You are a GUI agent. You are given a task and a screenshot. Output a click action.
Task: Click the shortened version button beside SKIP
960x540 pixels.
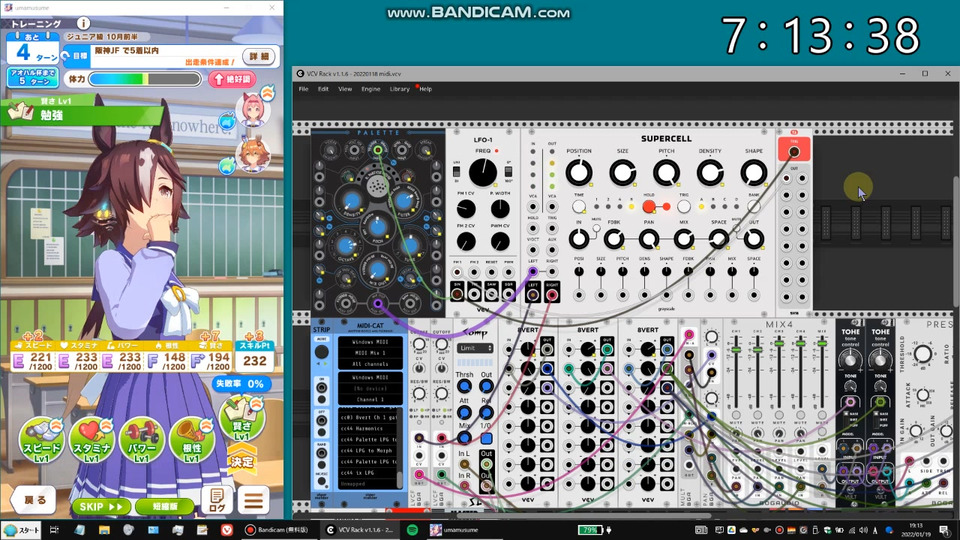point(165,506)
